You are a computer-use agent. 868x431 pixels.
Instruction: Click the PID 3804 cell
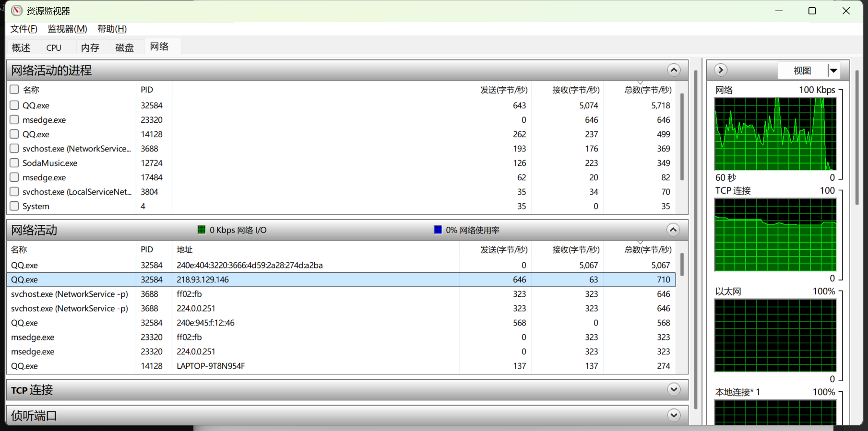pyautogui.click(x=149, y=192)
